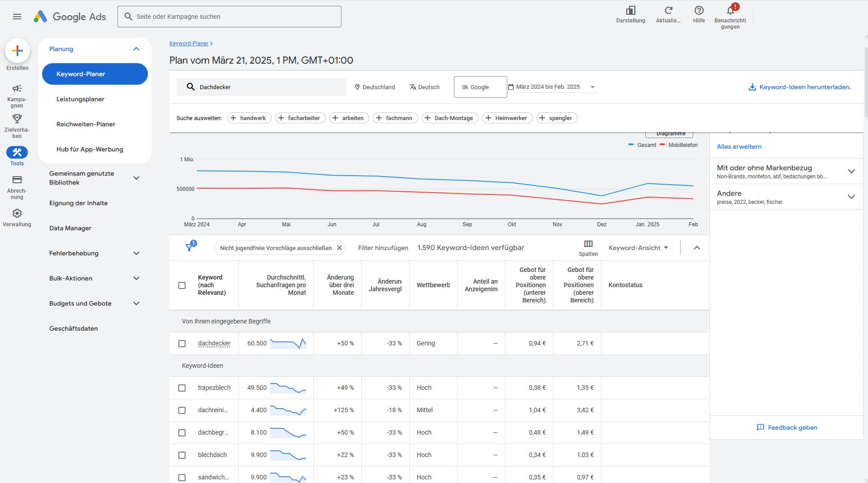Toggle the select-all keywords checkbox
The height and width of the screenshot is (483, 868).
182,285
